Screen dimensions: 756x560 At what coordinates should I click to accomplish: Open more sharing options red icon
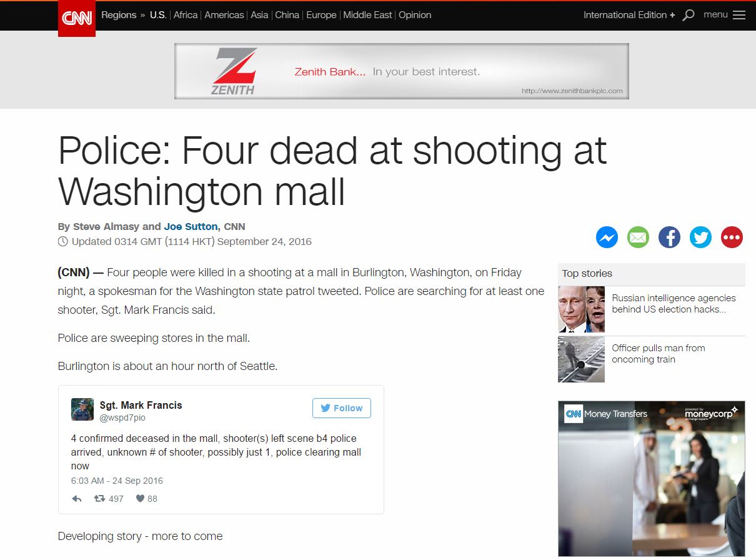[732, 237]
